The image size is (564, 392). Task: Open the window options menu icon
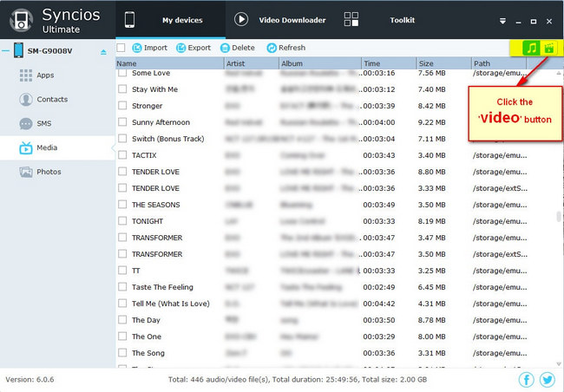point(503,21)
